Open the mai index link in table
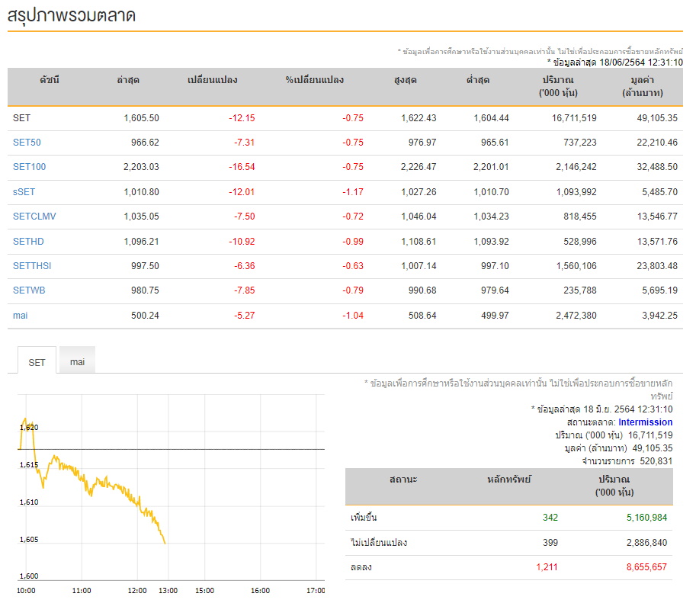This screenshot has height=616, width=696. point(20,316)
